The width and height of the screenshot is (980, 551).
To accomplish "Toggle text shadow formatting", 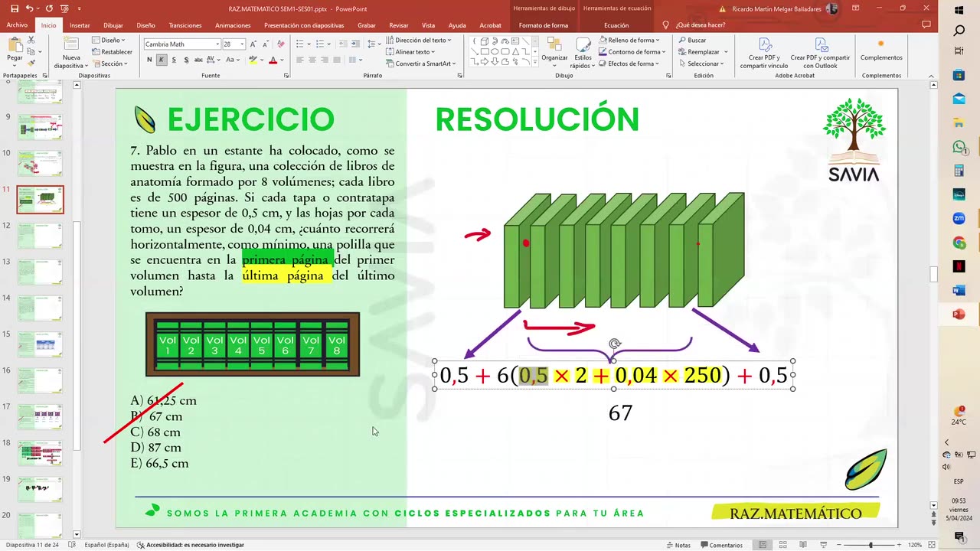I will coord(186,60).
